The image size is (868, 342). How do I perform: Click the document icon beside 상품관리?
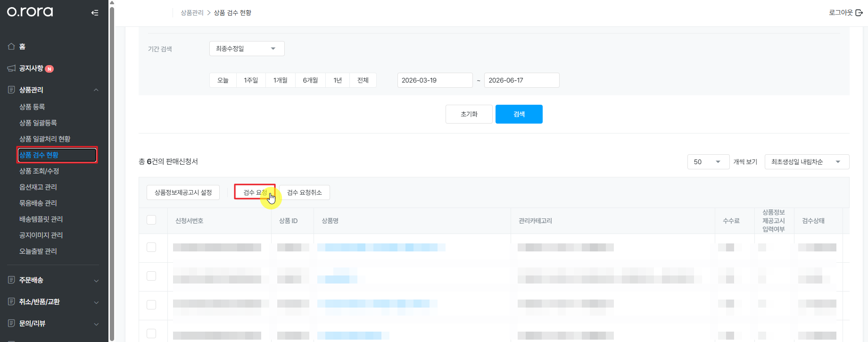[x=11, y=90]
